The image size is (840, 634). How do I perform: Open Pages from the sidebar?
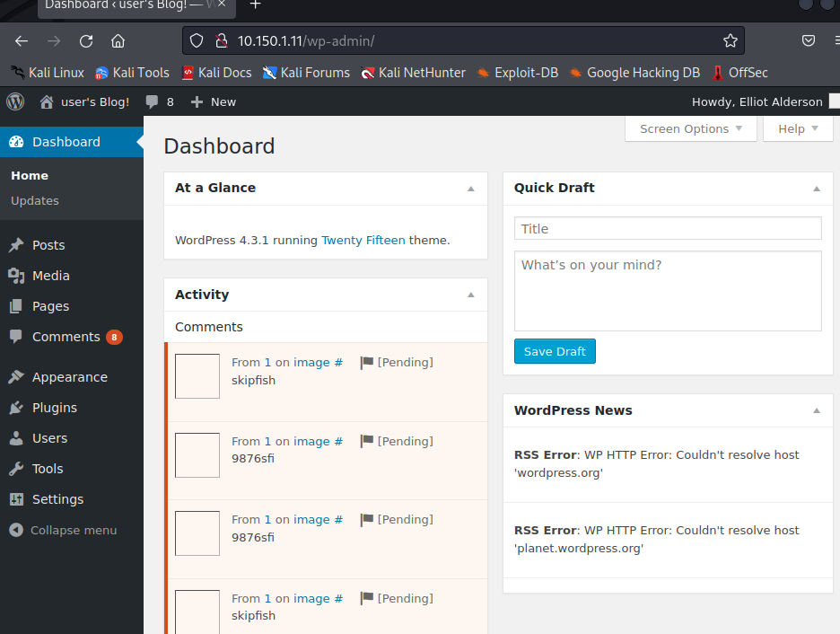tap(50, 306)
